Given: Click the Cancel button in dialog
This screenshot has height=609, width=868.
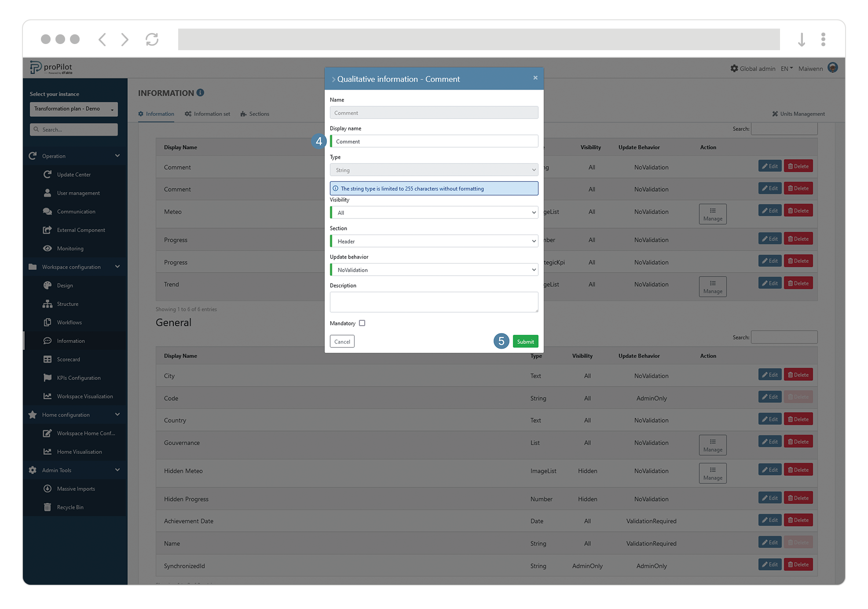Looking at the screenshot, I should click(x=342, y=341).
